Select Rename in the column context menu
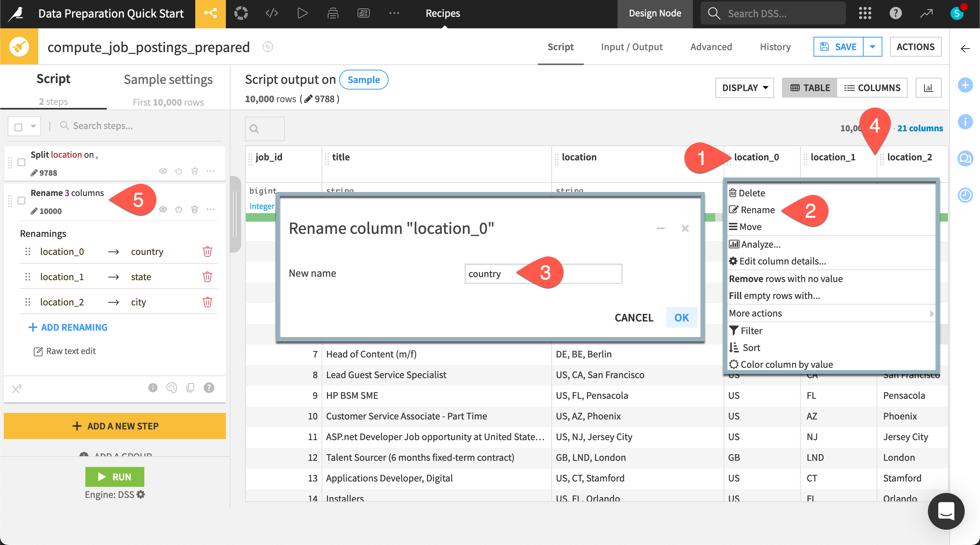This screenshot has width=980, height=545. tap(757, 210)
